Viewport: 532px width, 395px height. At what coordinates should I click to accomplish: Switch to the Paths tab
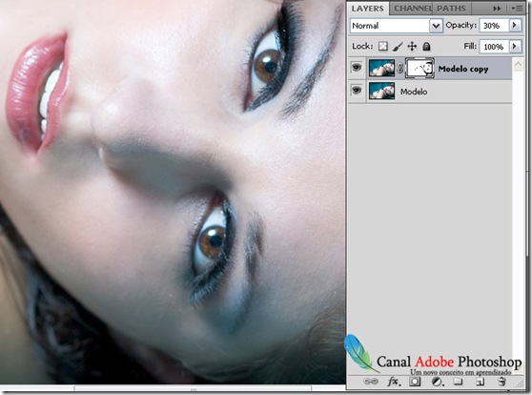(x=451, y=9)
